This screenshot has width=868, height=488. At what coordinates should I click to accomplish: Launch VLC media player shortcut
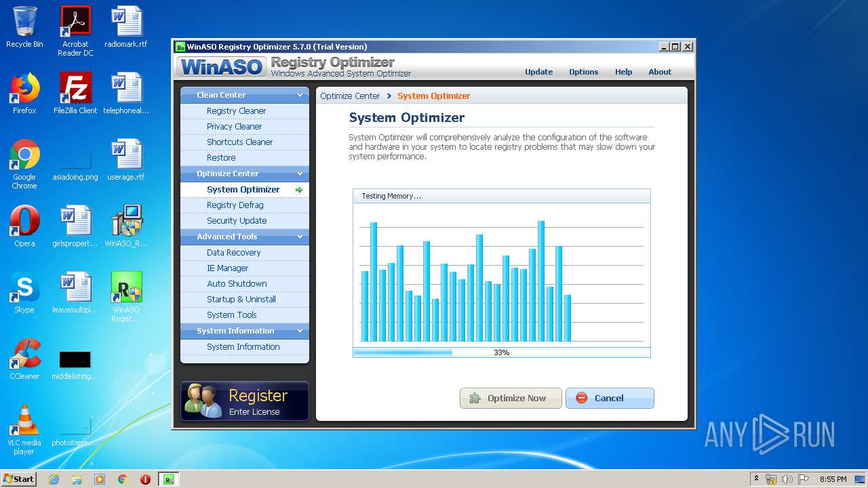[24, 430]
